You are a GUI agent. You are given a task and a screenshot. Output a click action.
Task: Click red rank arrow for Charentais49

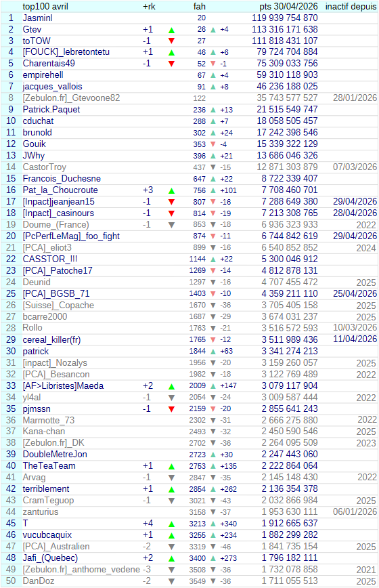[x=171, y=64]
